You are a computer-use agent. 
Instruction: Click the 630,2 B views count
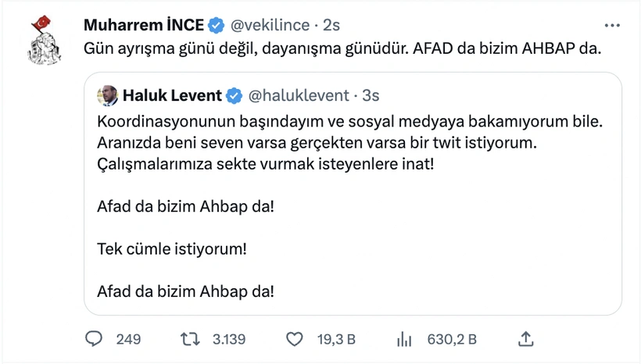click(x=452, y=339)
